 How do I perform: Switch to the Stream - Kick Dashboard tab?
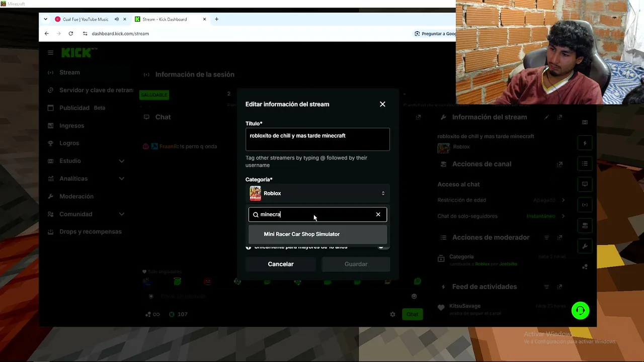click(165, 19)
